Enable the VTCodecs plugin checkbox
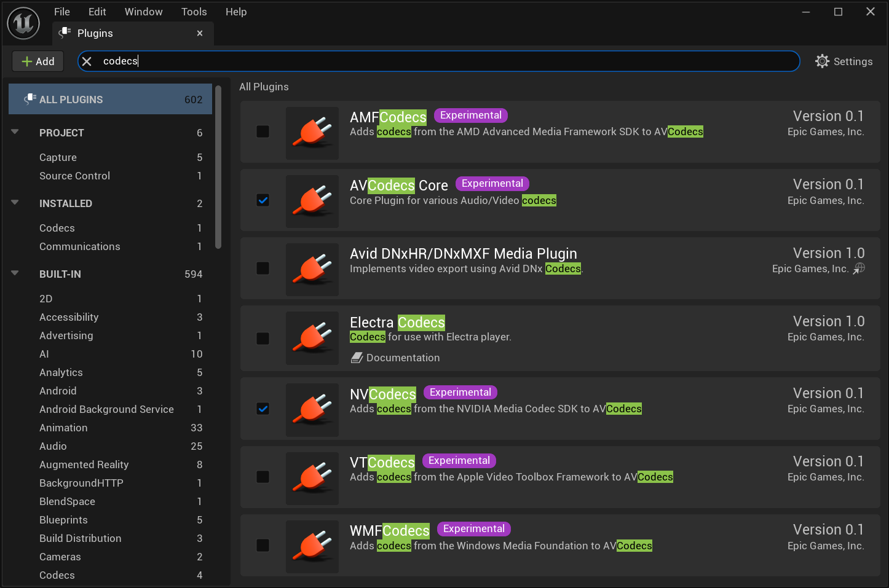Viewport: 889px width, 588px height. pyautogui.click(x=263, y=477)
